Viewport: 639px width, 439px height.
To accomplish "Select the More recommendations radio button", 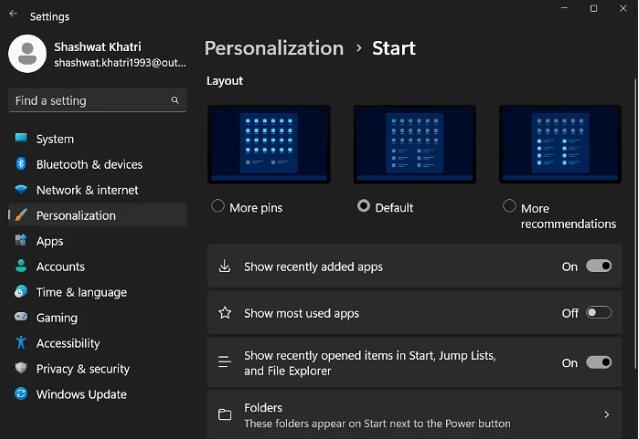I will (509, 206).
